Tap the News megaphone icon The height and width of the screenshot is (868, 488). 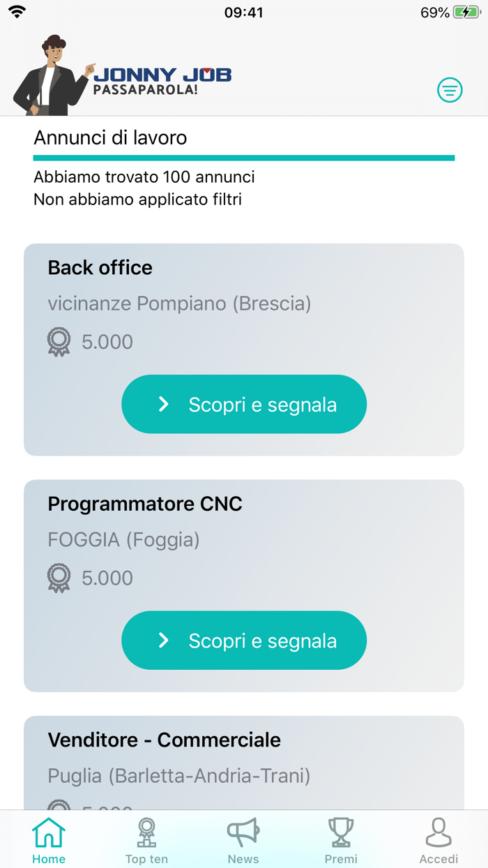(243, 834)
